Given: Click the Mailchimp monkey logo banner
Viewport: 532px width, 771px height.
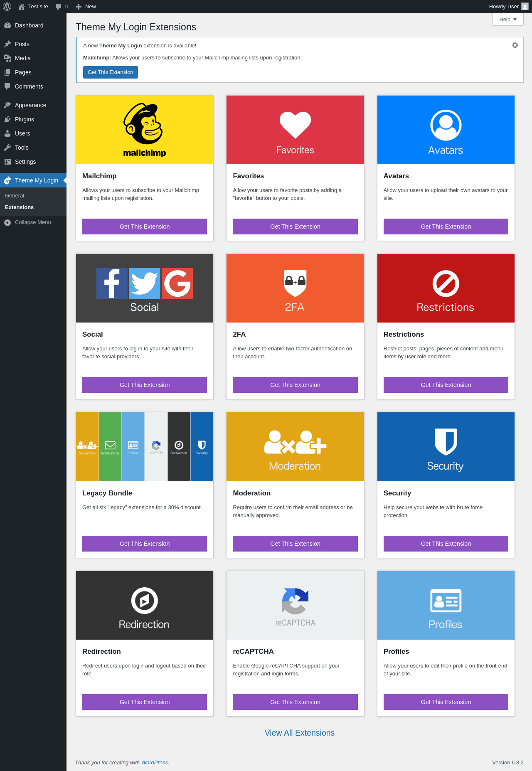Looking at the screenshot, I should point(145,130).
